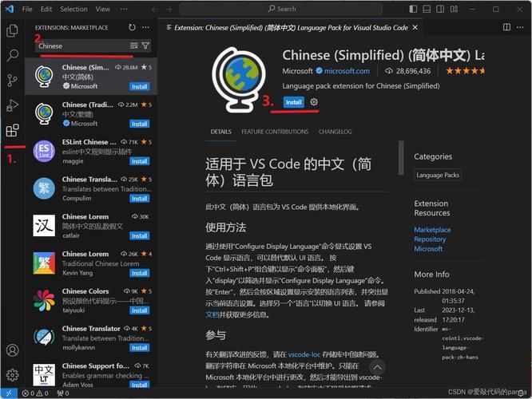Install Chinese (Traditional) from the list
This screenshot has height=399, width=532.
point(140,124)
